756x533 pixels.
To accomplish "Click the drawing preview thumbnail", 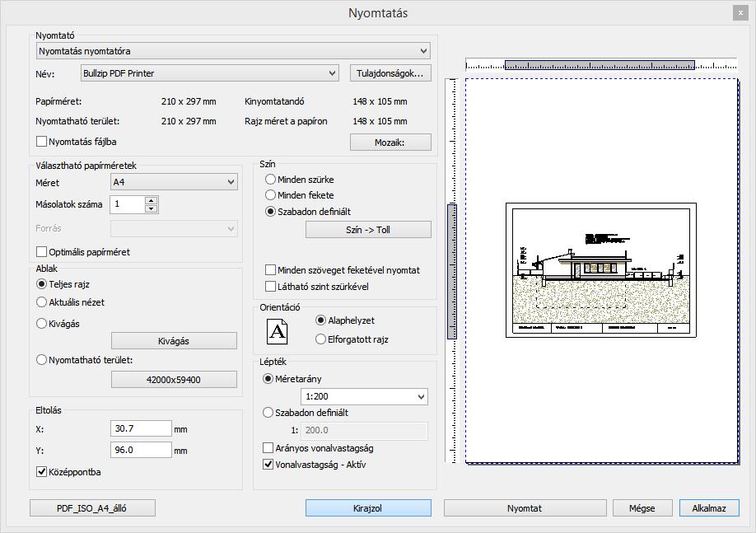I will pyautogui.click(x=600, y=270).
